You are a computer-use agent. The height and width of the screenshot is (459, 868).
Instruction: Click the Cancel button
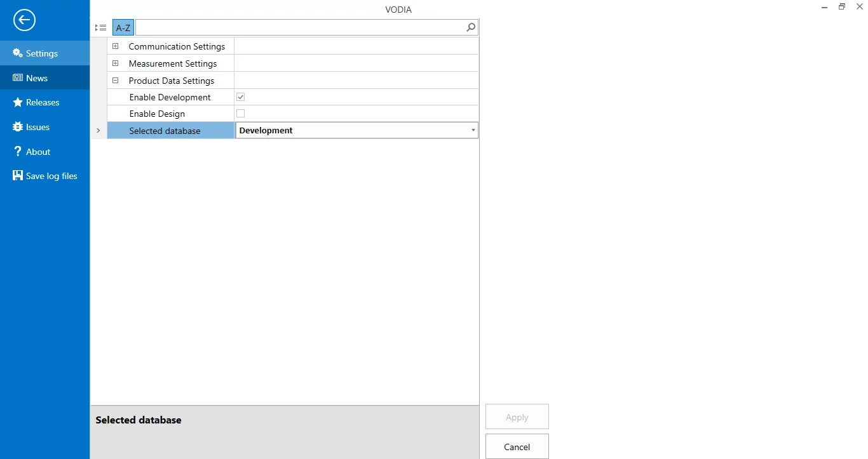click(517, 446)
